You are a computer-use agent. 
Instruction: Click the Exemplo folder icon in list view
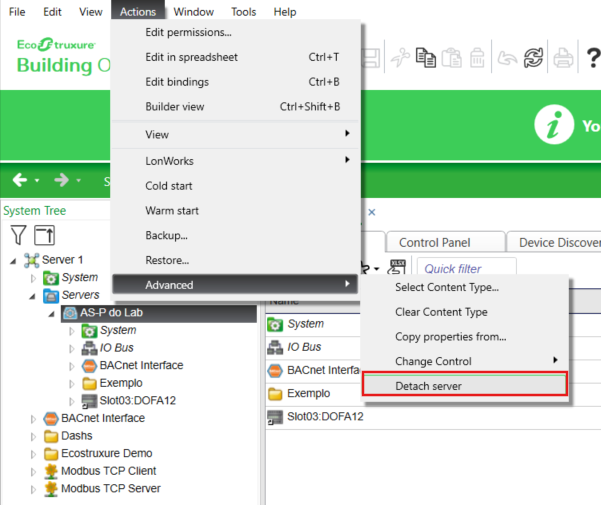point(275,394)
